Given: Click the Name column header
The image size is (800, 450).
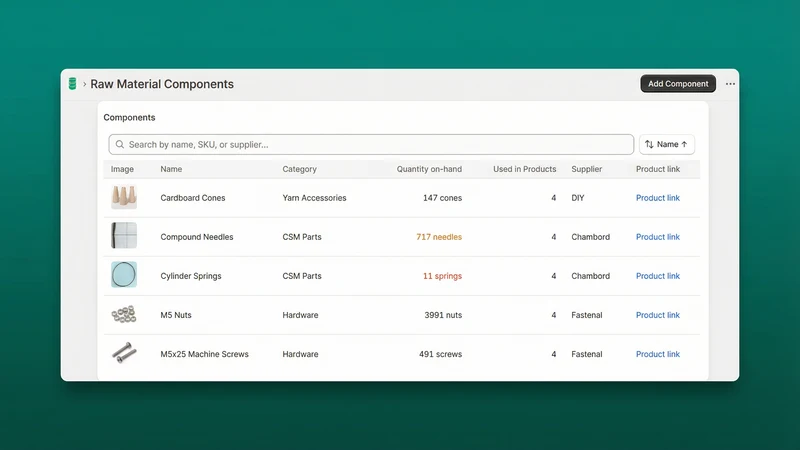Looking at the screenshot, I should pos(171,169).
